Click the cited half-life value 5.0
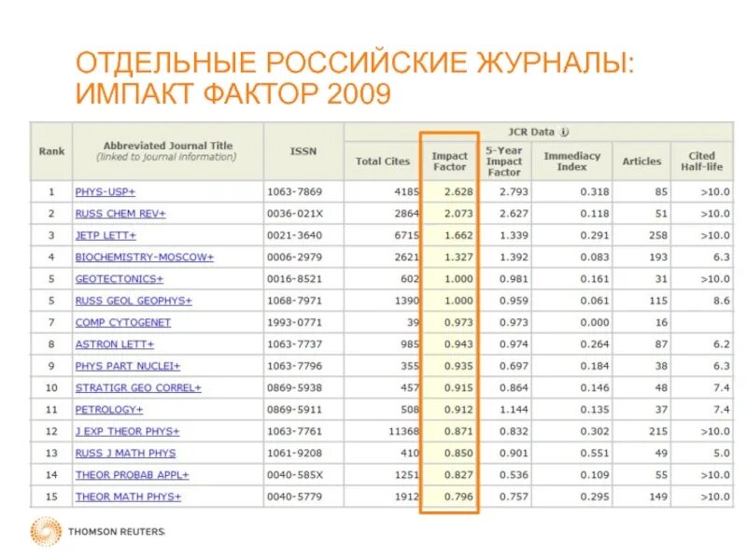Viewport: 747px width, 560px height. [x=721, y=454]
